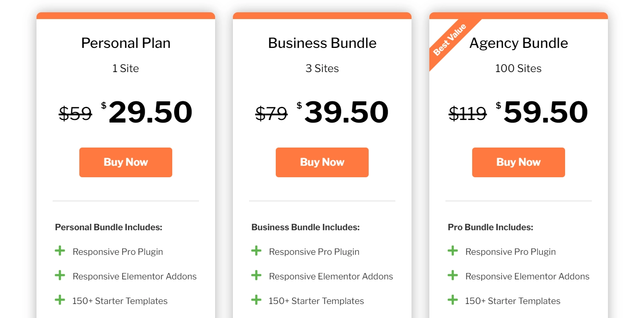The image size is (644, 318).
Task: Click the crossed-out $119 original price
Action: [468, 113]
